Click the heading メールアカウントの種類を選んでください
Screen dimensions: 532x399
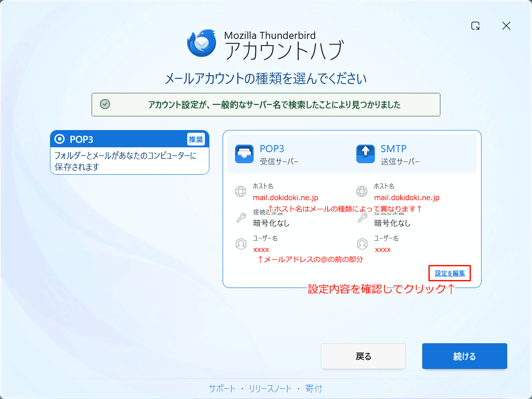[x=266, y=79]
